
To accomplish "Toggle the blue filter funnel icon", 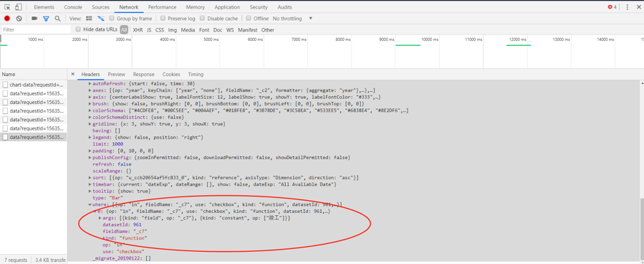I will click(x=46, y=19).
